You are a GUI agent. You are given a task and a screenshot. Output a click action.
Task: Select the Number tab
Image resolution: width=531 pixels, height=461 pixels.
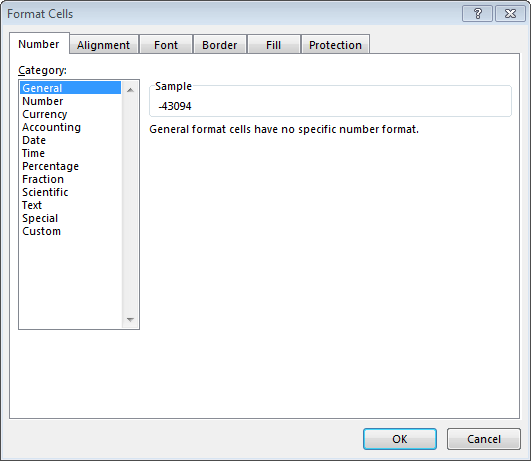click(x=39, y=44)
